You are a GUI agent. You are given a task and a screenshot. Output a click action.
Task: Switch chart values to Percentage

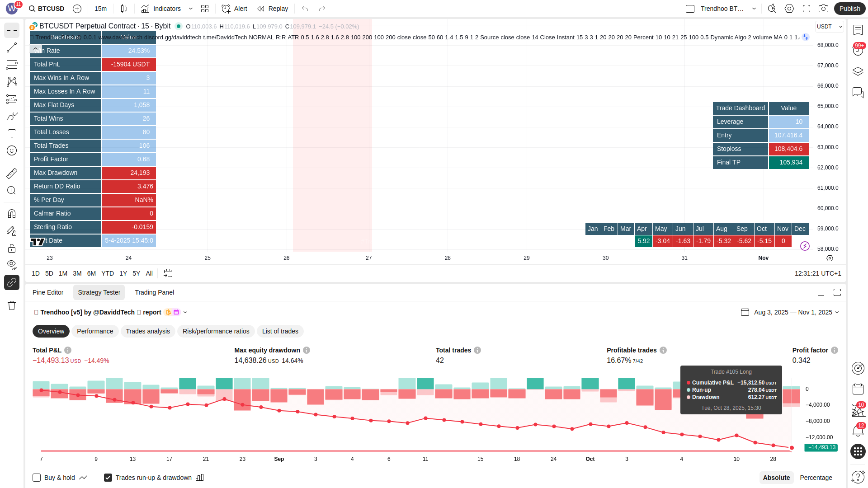pos(816,478)
